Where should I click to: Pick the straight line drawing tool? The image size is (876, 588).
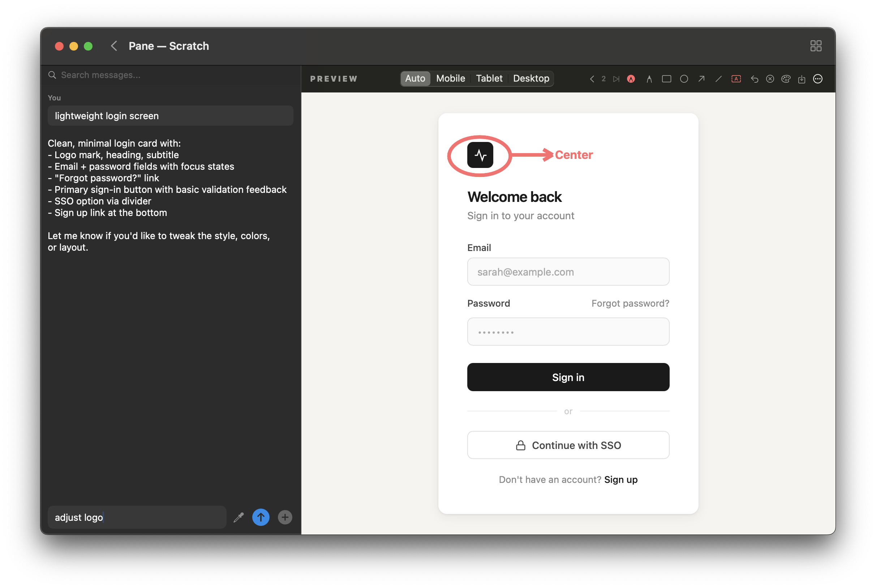718,79
